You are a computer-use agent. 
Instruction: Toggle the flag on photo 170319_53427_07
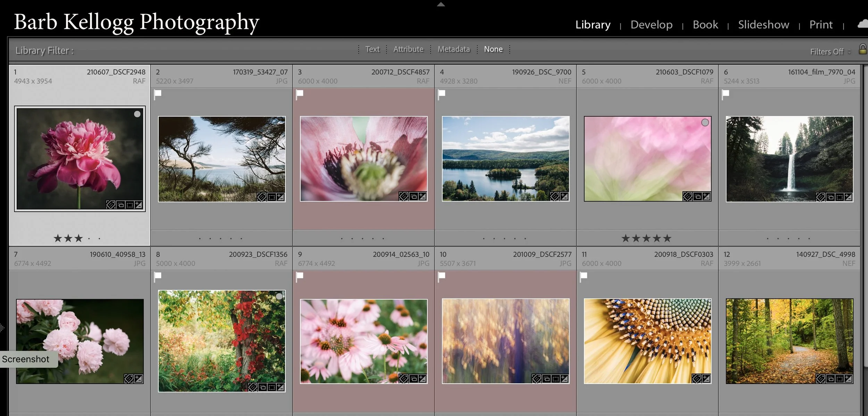158,94
